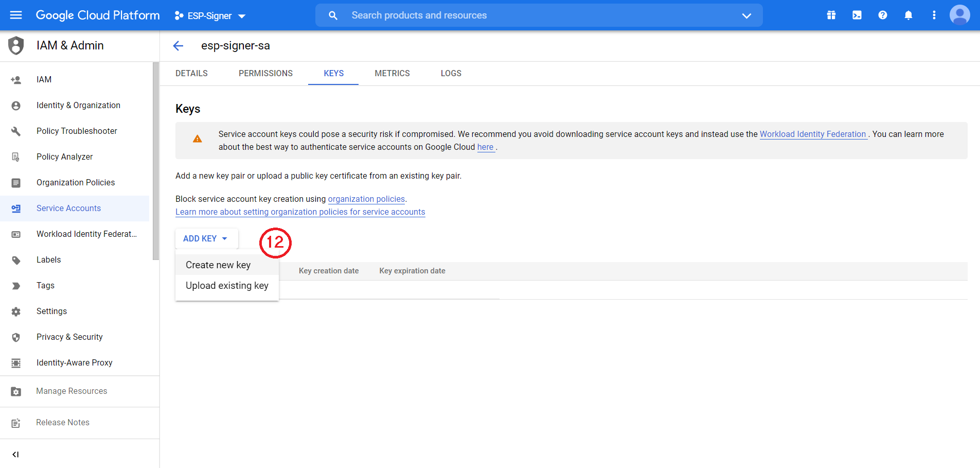Open the ESP-Signer project selector
The image size is (980, 468).
point(210,15)
